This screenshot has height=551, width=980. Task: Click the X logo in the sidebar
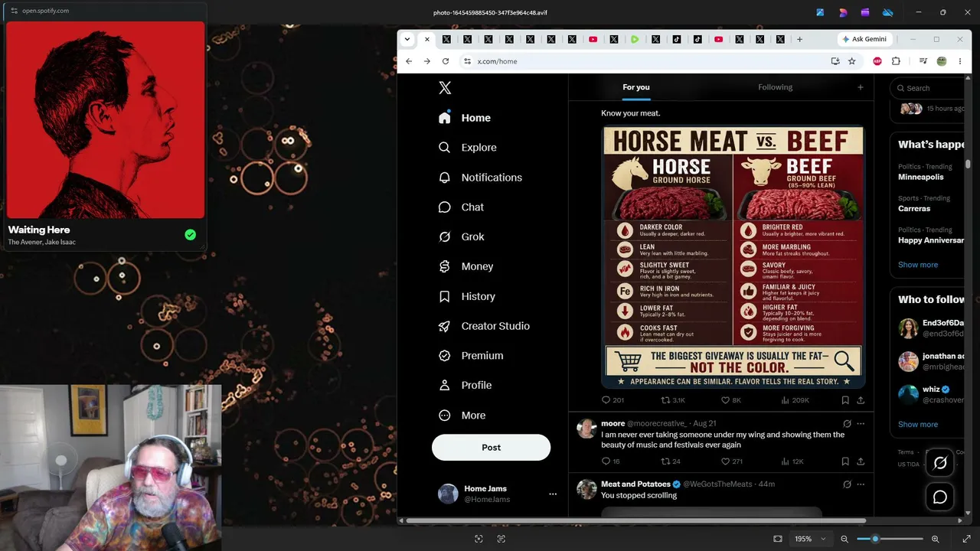point(445,88)
